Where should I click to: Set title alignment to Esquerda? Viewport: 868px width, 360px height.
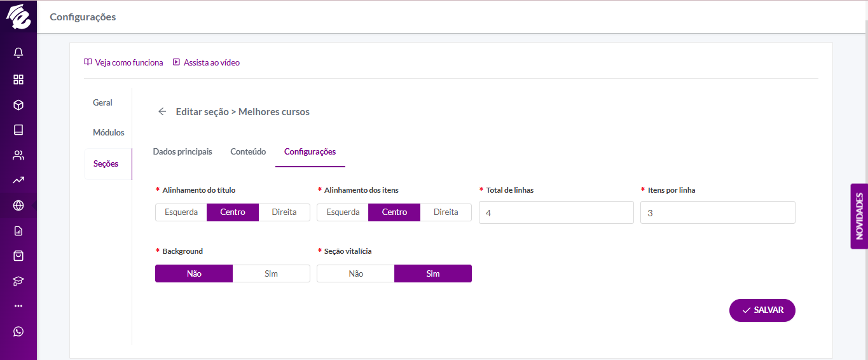pyautogui.click(x=181, y=212)
